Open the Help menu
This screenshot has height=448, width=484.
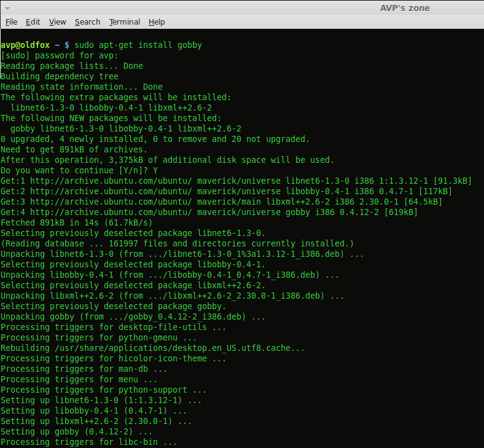(x=157, y=22)
